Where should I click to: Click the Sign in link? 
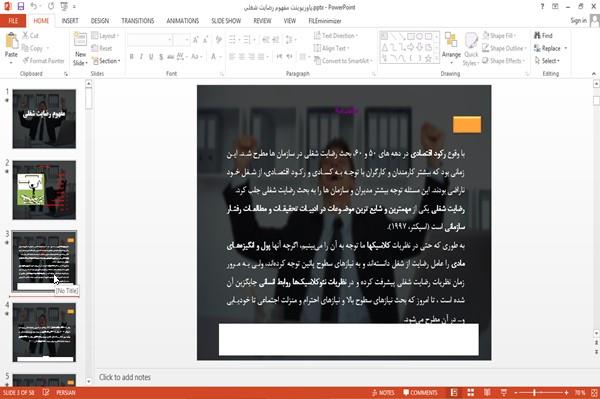[579, 21]
